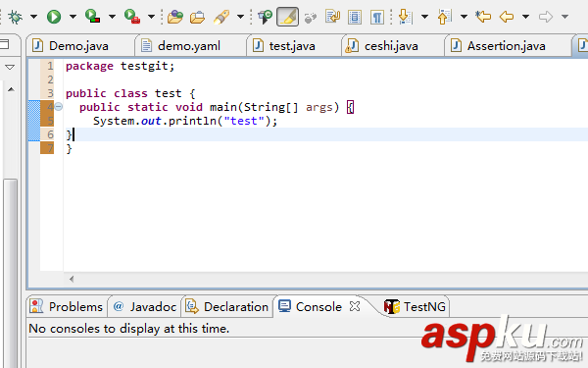Click the Open Type icon in toolbar
This screenshot has height=368, width=588.
pos(175,17)
